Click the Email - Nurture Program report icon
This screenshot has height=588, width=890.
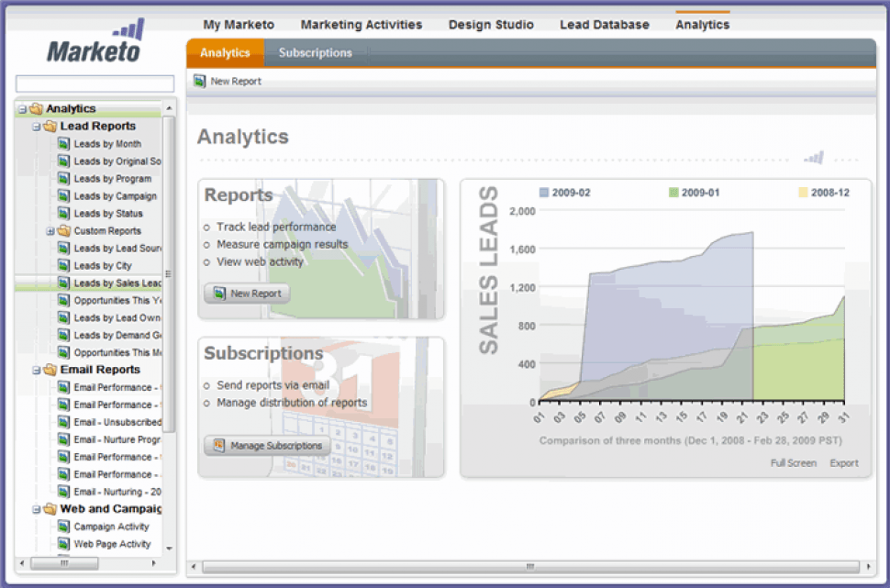click(x=63, y=439)
